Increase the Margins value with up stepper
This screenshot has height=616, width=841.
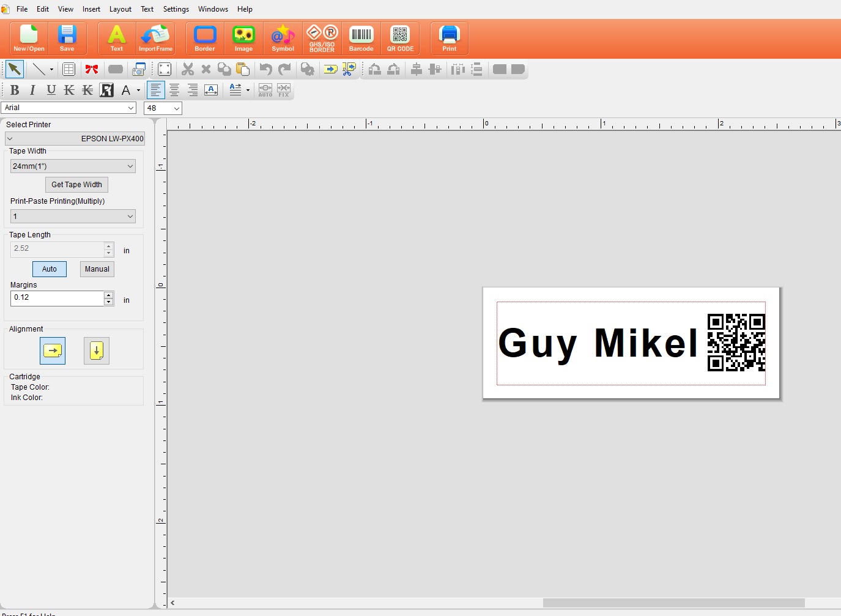point(109,294)
